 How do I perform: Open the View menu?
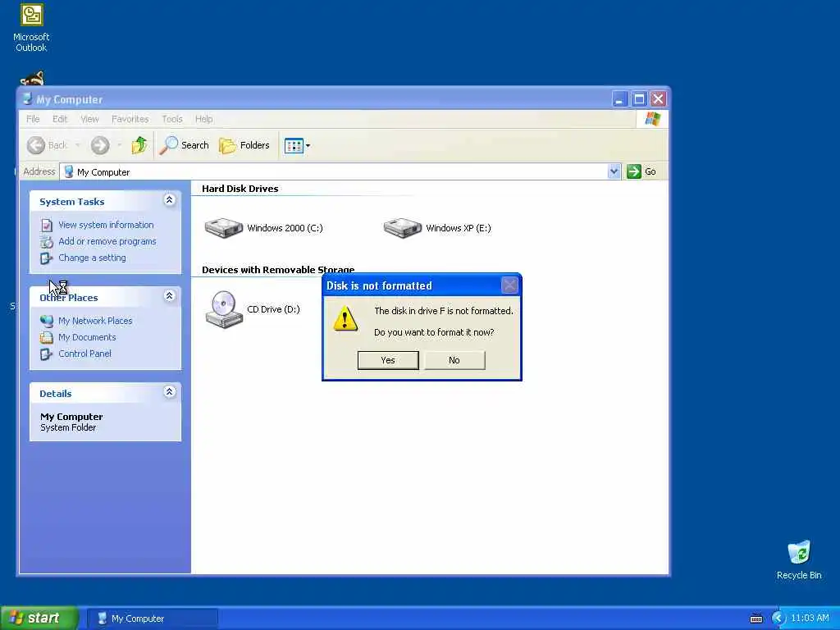89,119
